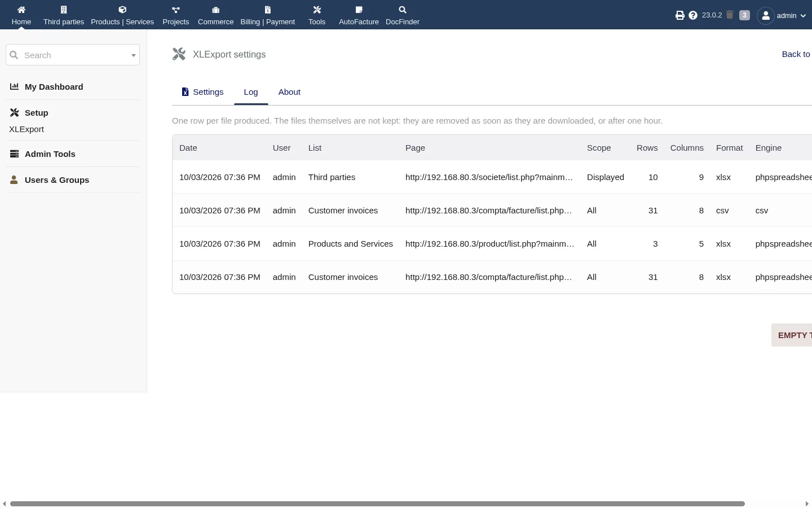Open the help question mark icon

[693, 15]
